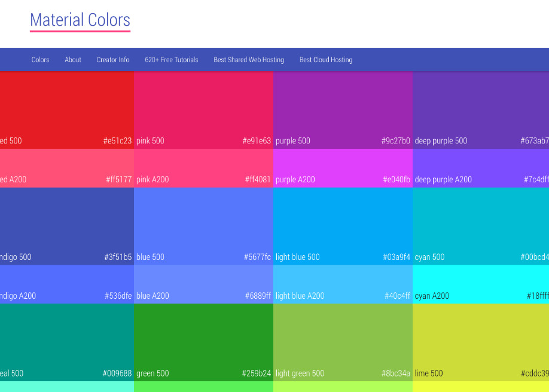
Task: Select the indigo 500 color swatch
Action: point(67,226)
